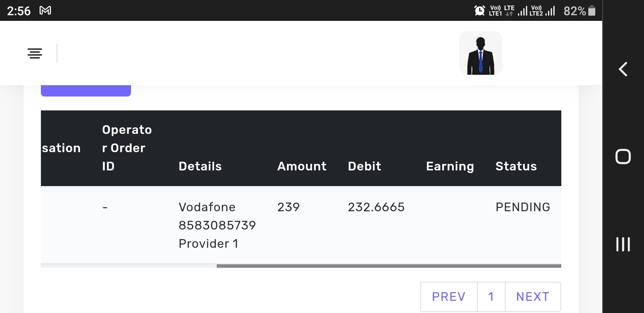This screenshot has height=313, width=644.
Task: Tap the alarm clock status icon
Action: (480, 10)
